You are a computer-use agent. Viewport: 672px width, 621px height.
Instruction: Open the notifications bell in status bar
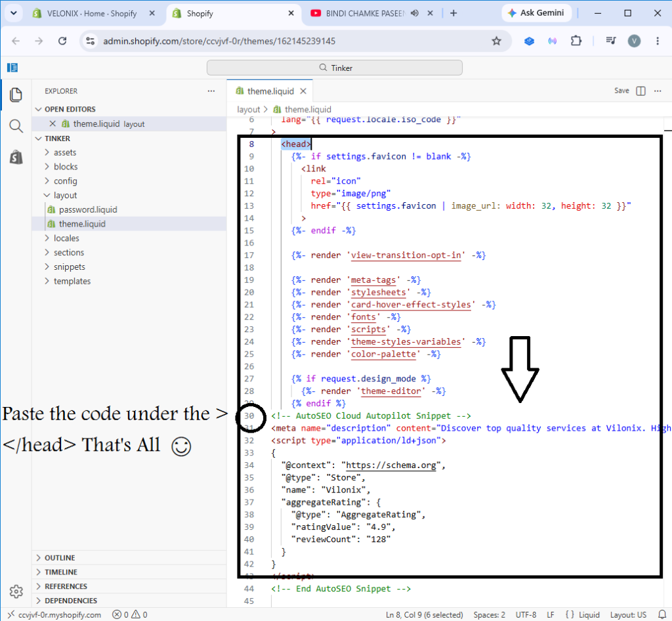point(661,614)
